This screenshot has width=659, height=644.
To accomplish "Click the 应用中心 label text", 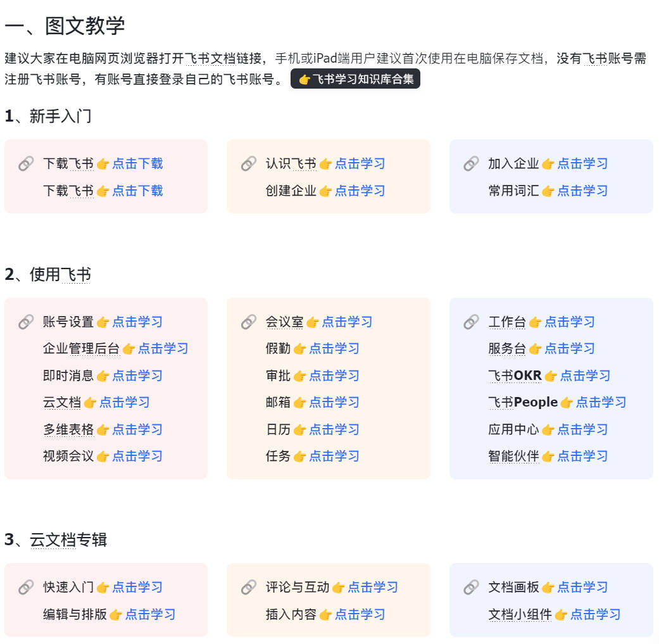I will (513, 429).
